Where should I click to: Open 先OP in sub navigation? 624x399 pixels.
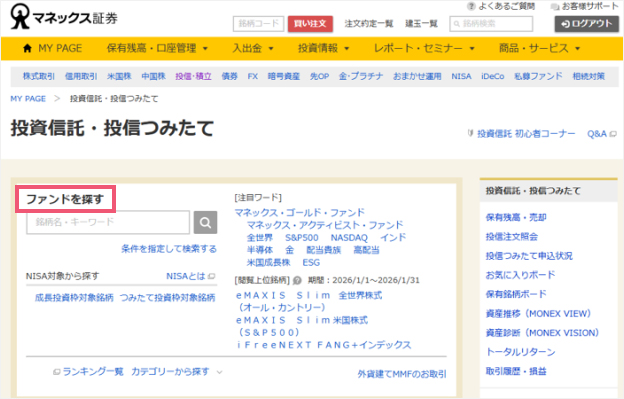(320, 76)
